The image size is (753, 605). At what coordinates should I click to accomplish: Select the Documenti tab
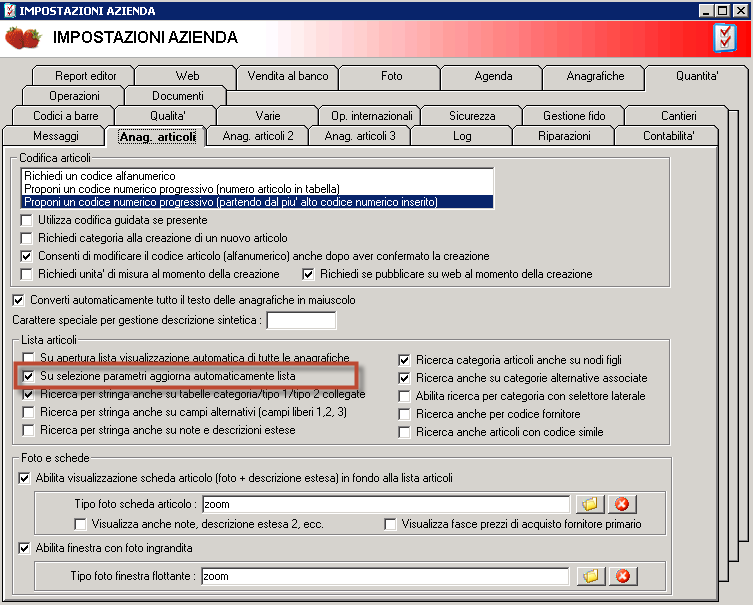(178, 96)
